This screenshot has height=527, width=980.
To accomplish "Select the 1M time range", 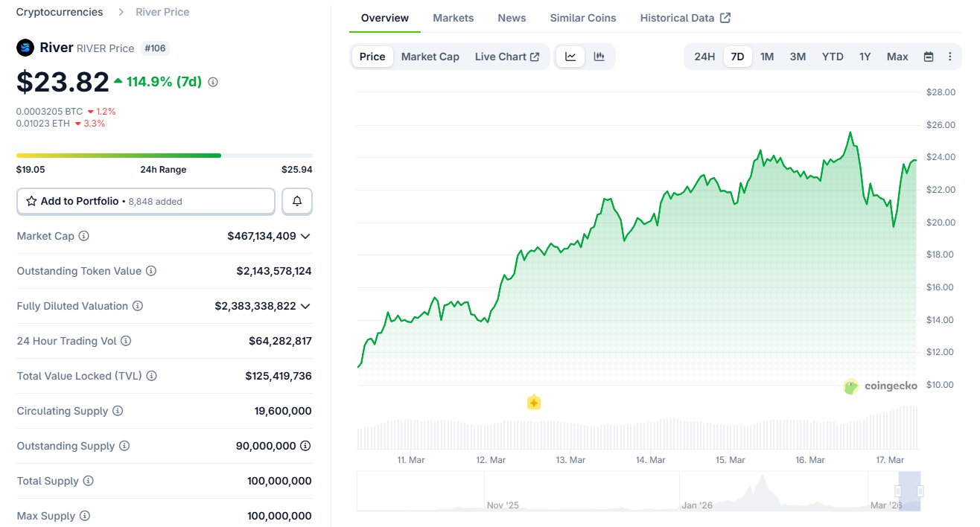I will point(767,57).
